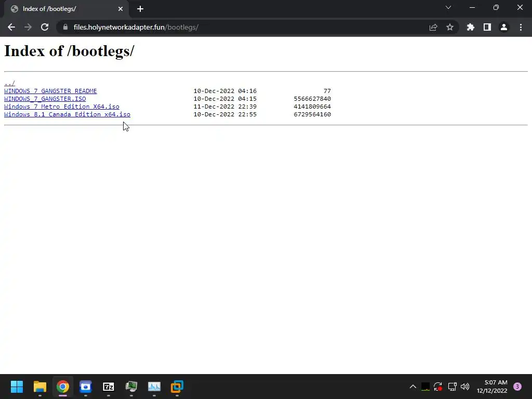Download Windows_7_Metro_Edition_X64.iso
532x399 pixels.
pyautogui.click(x=62, y=107)
